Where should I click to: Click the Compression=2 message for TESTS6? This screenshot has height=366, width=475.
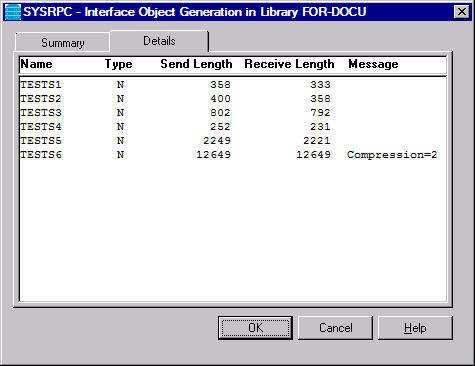pos(392,155)
